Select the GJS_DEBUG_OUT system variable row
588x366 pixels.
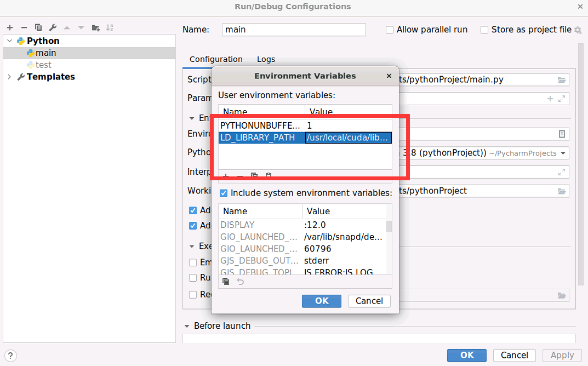pos(302,261)
